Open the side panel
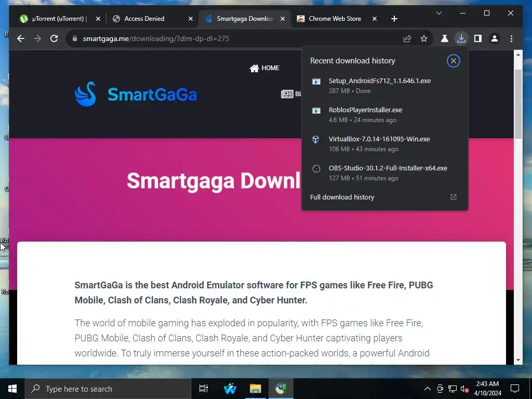This screenshot has height=399, width=532. point(478,38)
